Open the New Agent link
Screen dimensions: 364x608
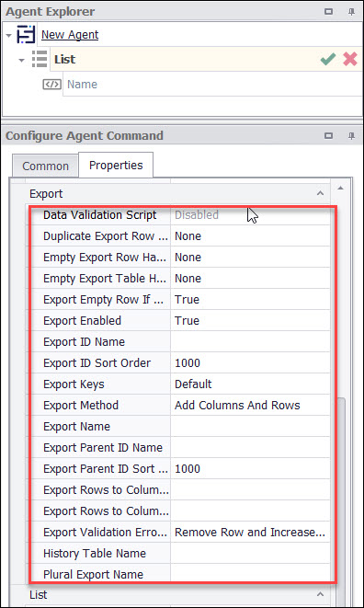[x=70, y=35]
